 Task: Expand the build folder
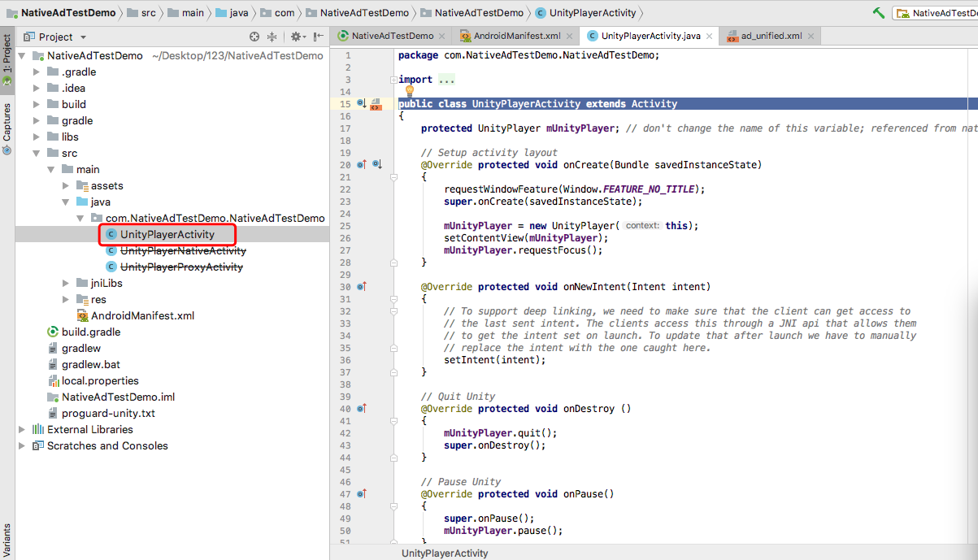(37, 105)
